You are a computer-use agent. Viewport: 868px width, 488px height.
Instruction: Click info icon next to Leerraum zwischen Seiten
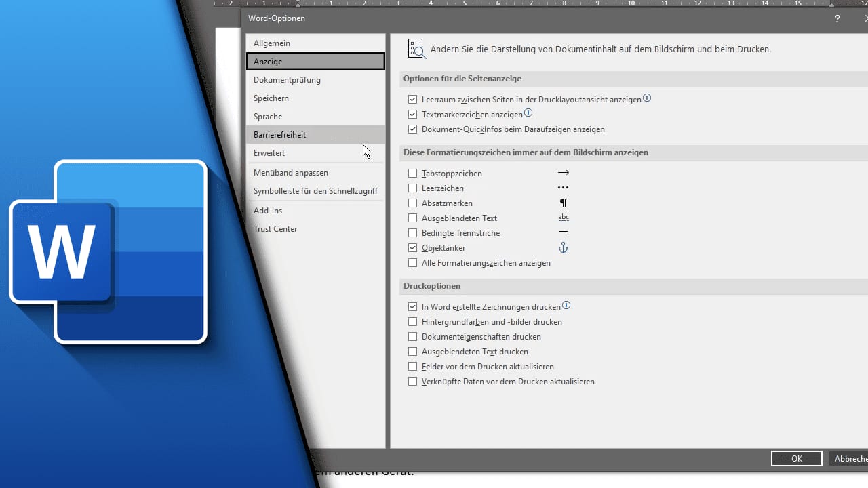647,98
